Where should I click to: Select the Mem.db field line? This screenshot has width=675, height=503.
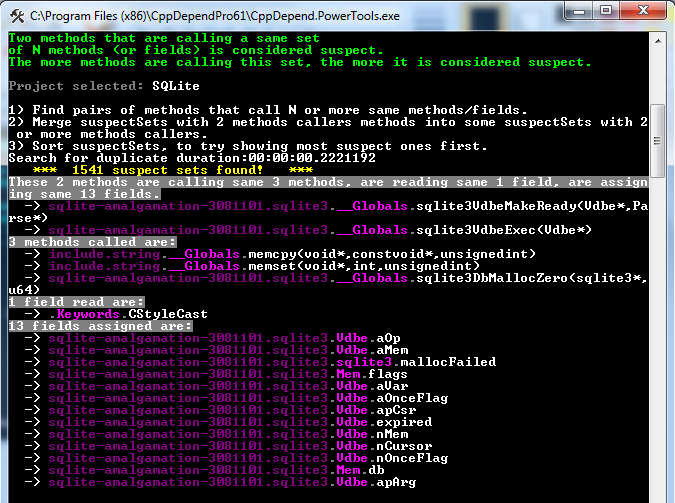(x=204, y=471)
